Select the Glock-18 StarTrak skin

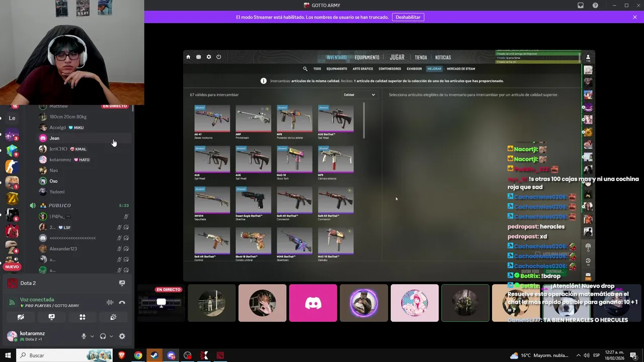point(253,244)
